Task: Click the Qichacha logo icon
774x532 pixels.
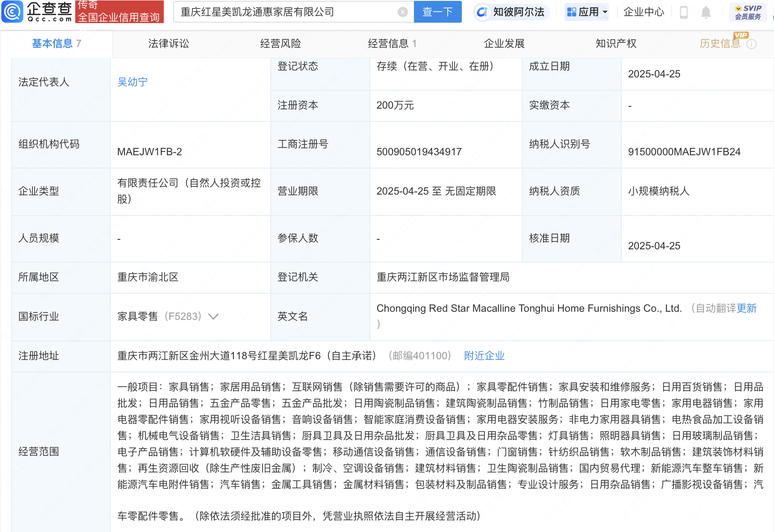Action: coord(12,12)
